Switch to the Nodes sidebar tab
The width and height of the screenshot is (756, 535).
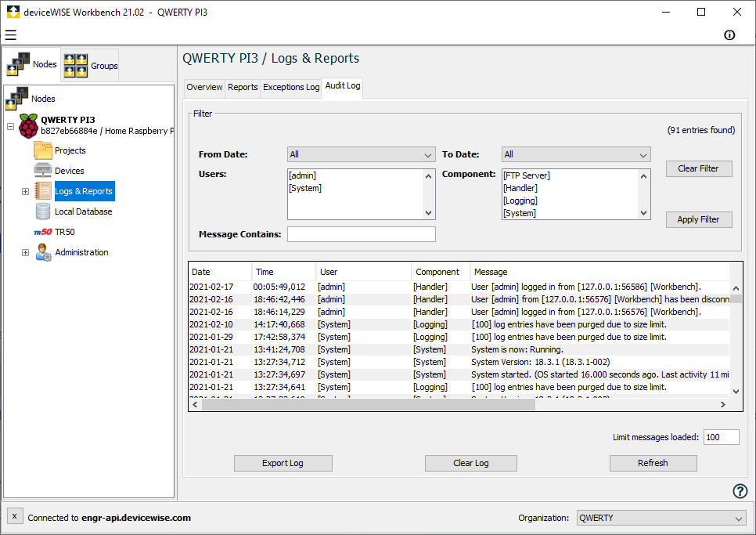tap(32, 64)
